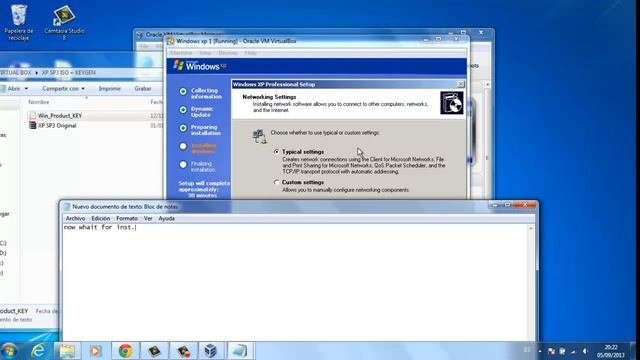
Task: Click the Windows Start orb
Action: click(x=9, y=351)
